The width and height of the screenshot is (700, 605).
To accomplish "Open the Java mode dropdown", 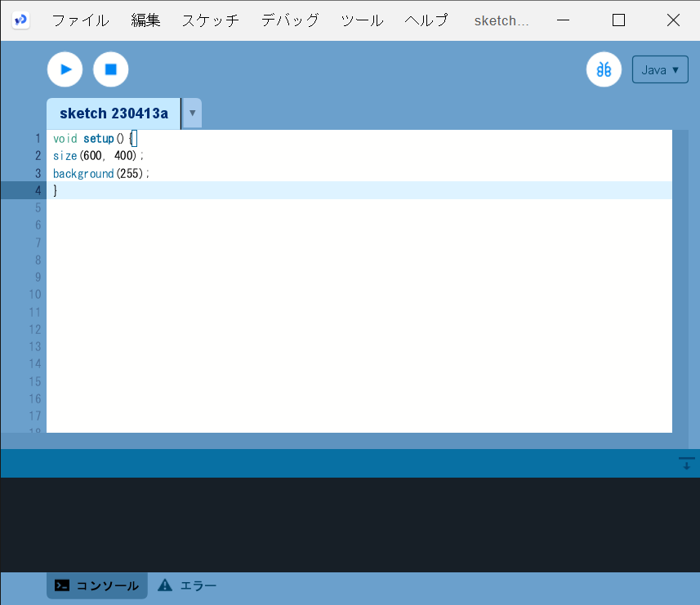I will pyautogui.click(x=660, y=69).
